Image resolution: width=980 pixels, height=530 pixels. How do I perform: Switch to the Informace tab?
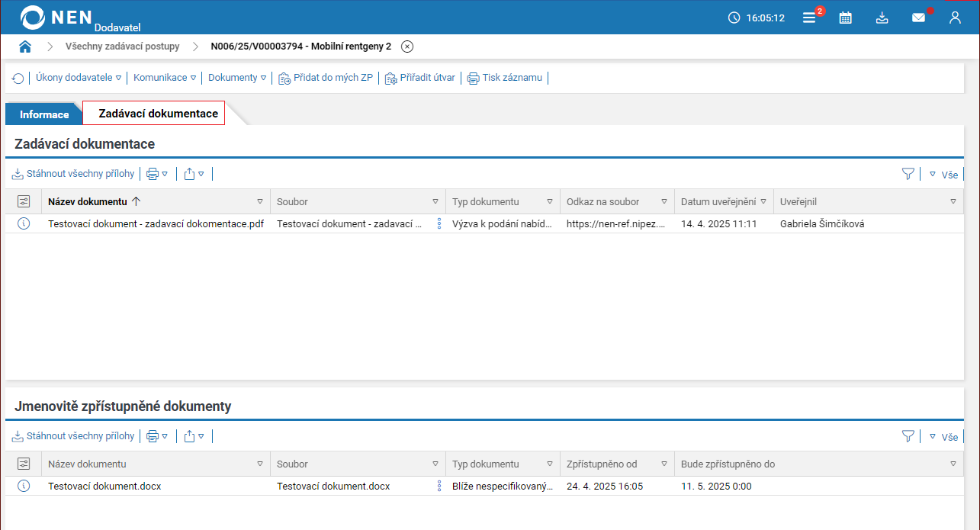(44, 114)
